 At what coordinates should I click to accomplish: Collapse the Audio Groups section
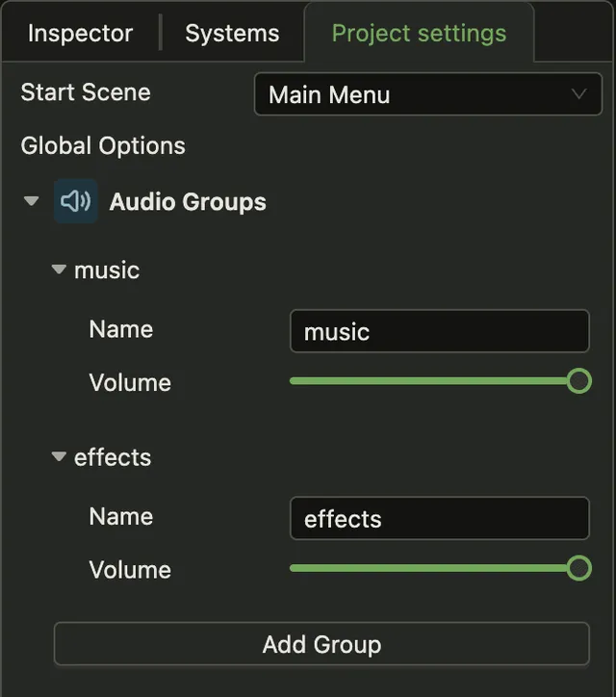(x=31, y=201)
